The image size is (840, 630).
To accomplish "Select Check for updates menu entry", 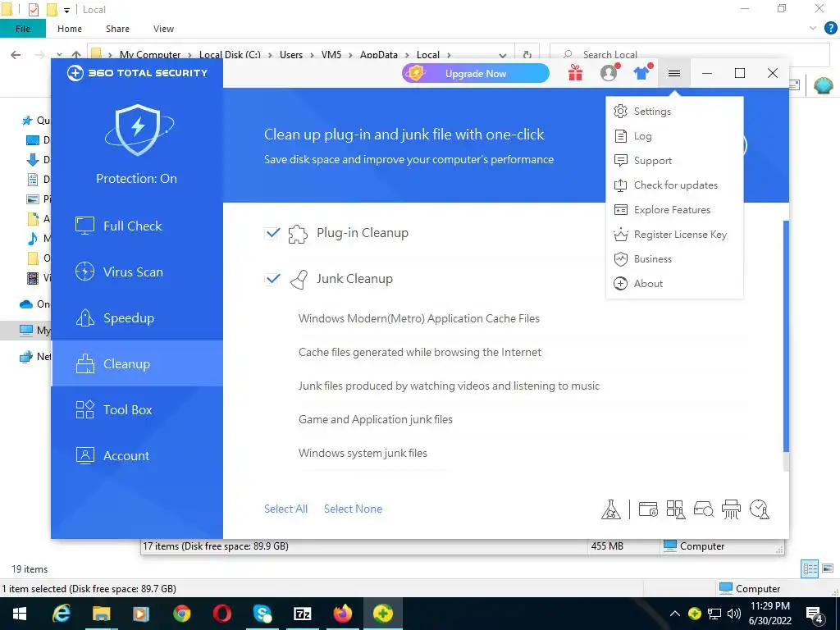I will point(674,185).
